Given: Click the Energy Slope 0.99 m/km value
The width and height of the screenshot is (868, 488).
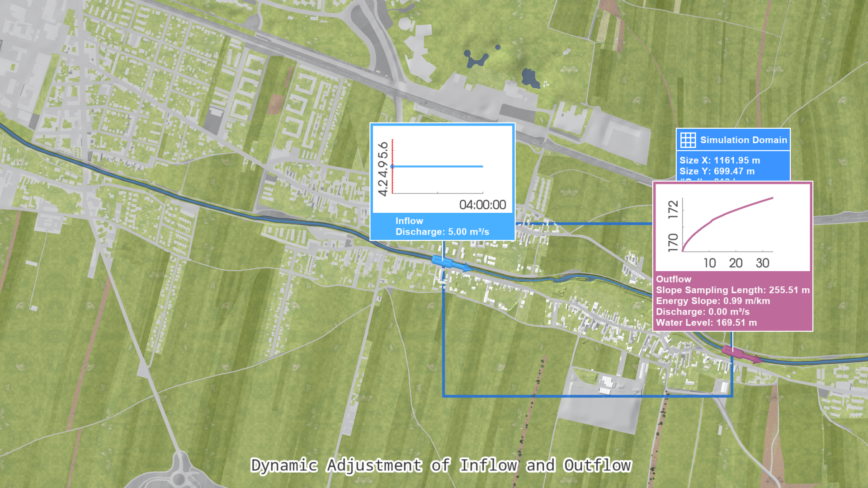Looking at the screenshot, I should click(746, 301).
